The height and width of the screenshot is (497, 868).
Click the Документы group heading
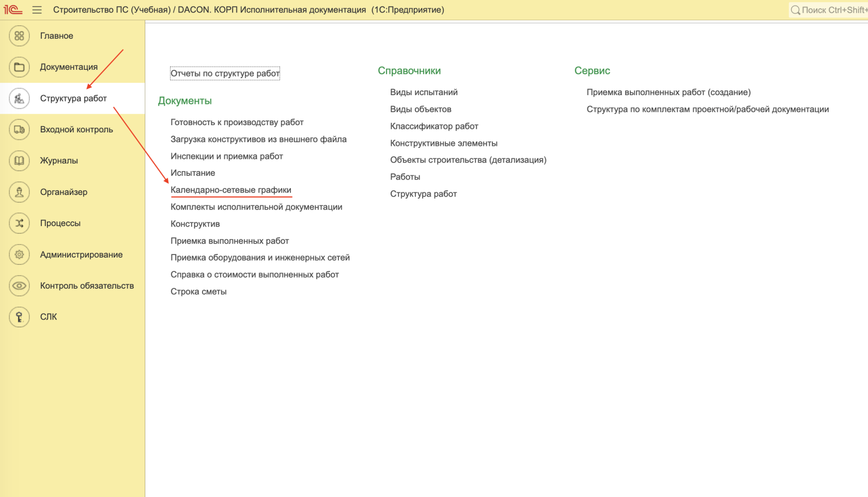[x=185, y=101]
